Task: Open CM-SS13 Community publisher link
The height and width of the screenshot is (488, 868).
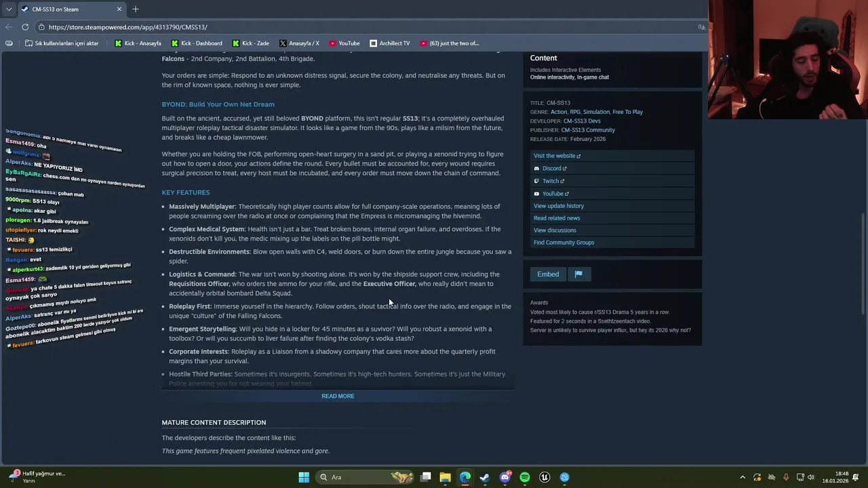Action: tap(588, 130)
